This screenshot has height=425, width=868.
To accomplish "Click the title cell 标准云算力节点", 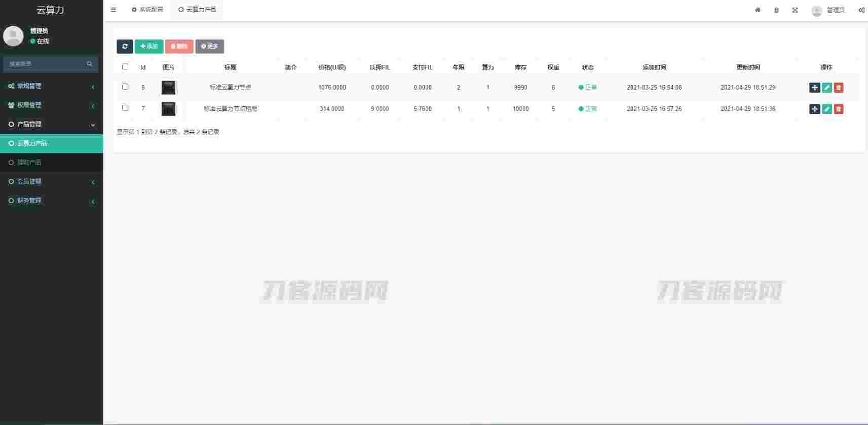I will coord(231,88).
